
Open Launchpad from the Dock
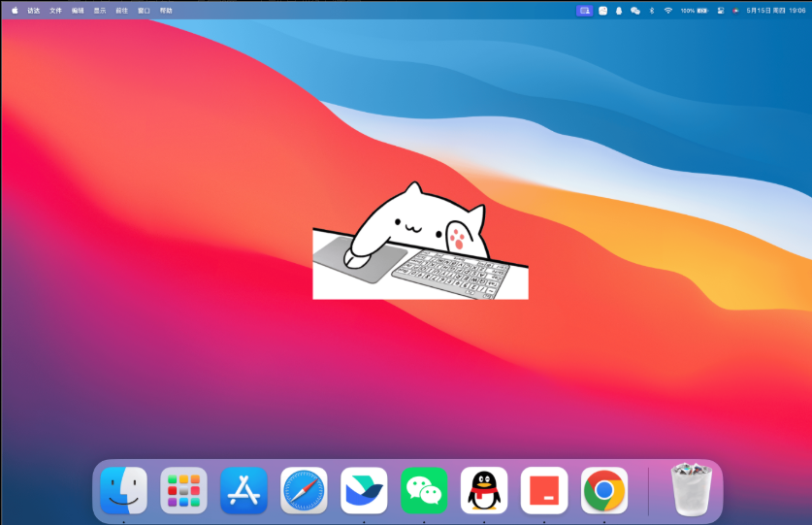(183, 490)
